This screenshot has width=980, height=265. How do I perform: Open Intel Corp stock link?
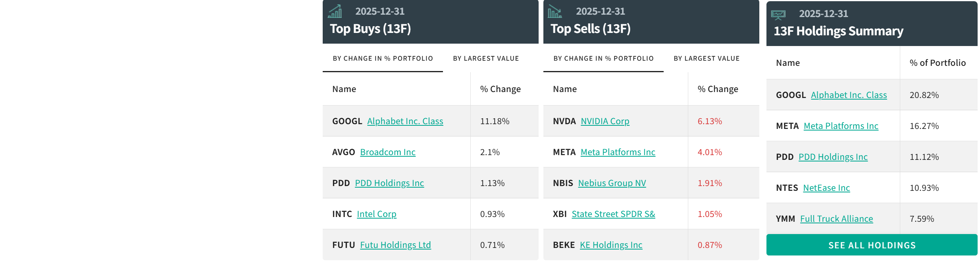tap(377, 214)
